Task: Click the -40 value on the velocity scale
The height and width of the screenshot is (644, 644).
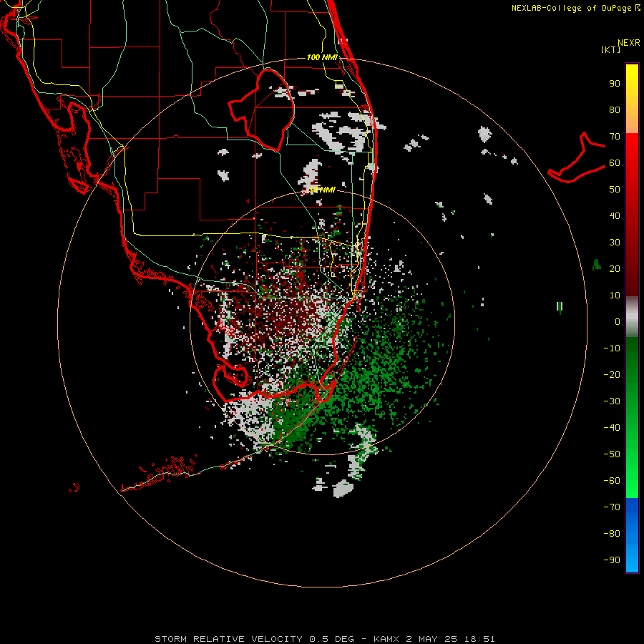Action: tap(612, 428)
